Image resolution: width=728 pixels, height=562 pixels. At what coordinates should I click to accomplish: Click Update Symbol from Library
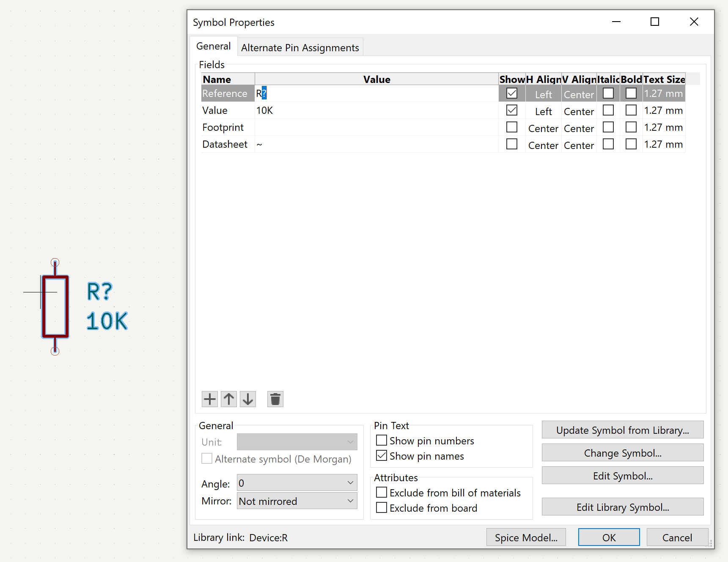(x=622, y=430)
